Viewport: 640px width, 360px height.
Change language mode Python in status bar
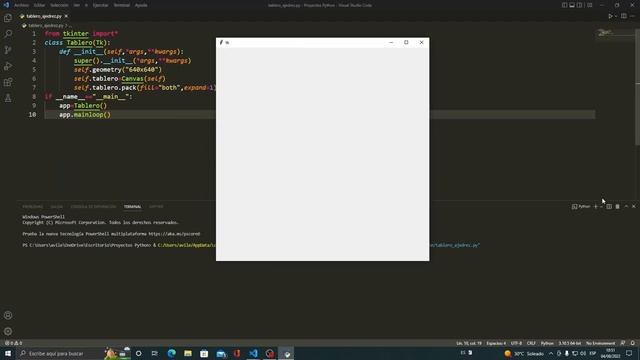pyautogui.click(x=547, y=343)
